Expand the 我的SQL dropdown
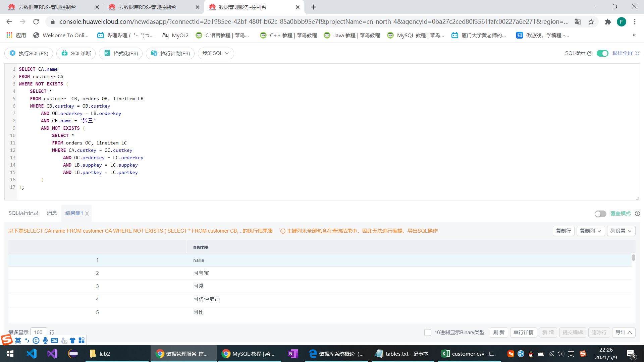 (x=216, y=53)
